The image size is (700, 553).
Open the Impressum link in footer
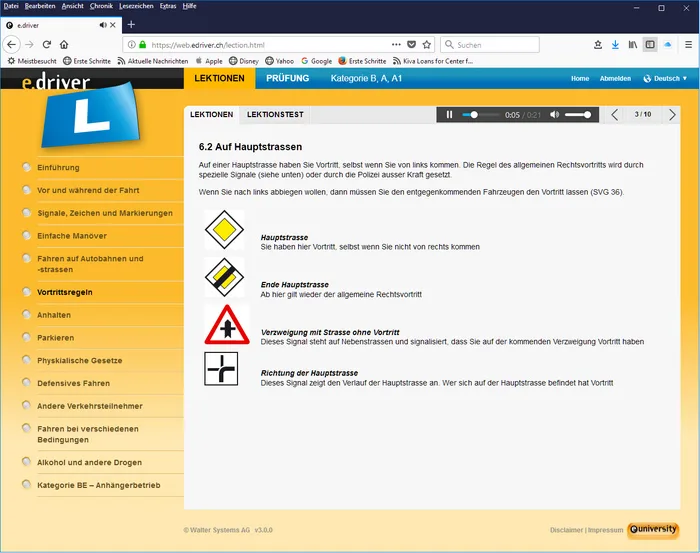(605, 530)
